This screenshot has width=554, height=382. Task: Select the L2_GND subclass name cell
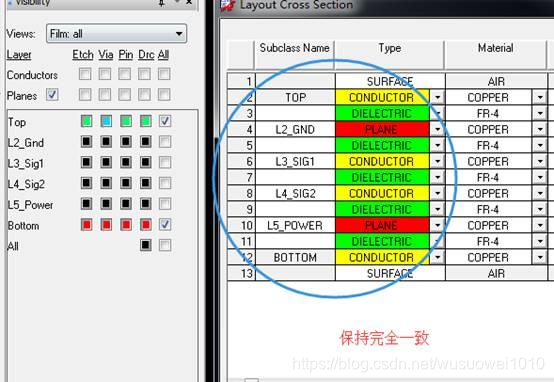pos(295,130)
